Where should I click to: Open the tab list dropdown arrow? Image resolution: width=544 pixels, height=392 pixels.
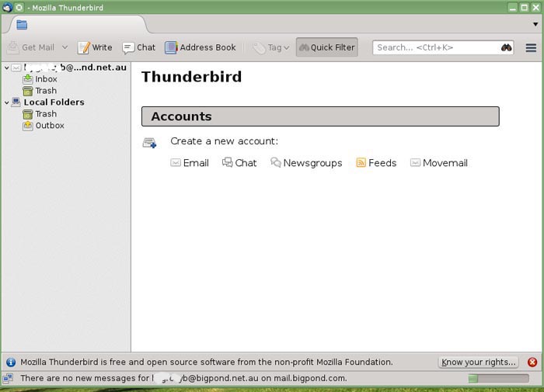pos(535,24)
